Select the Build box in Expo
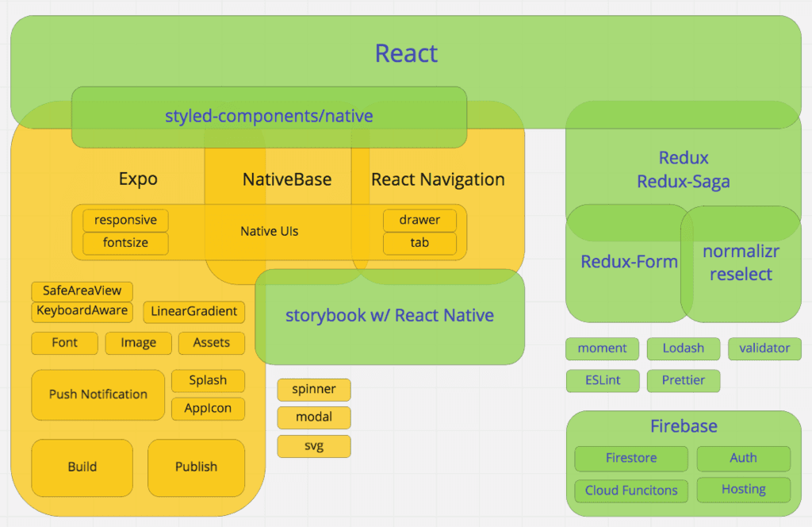812x527 pixels. coord(82,467)
